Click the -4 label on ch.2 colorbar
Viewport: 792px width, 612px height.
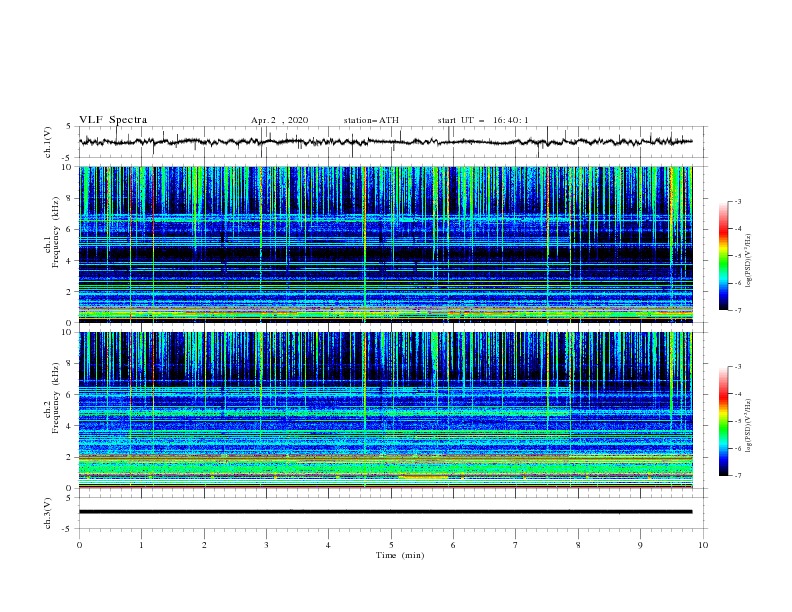coord(738,394)
